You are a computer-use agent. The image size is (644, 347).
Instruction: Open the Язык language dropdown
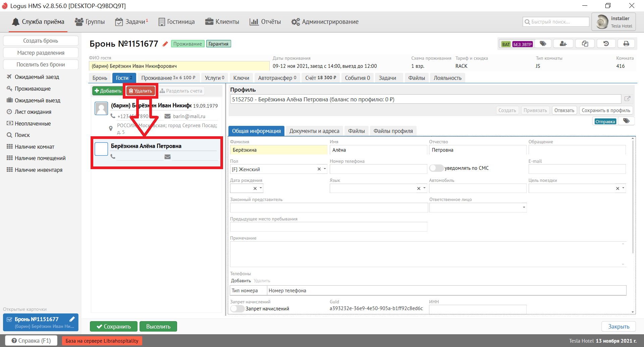(x=424, y=188)
